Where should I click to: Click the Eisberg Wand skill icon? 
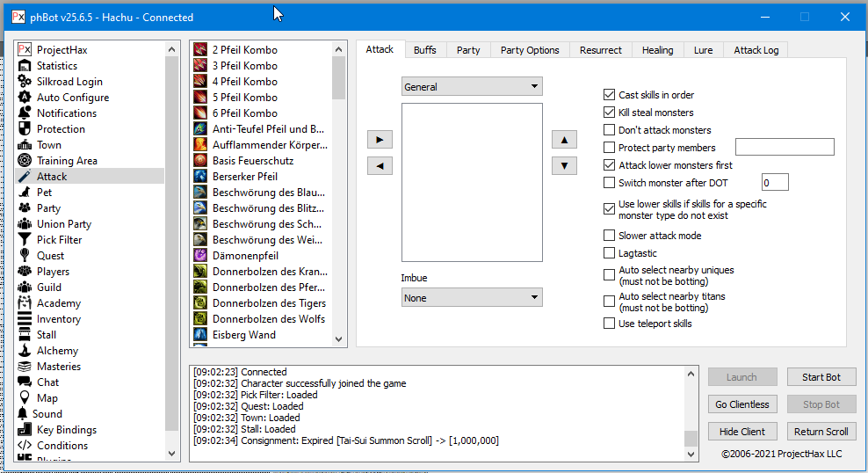tap(200, 335)
